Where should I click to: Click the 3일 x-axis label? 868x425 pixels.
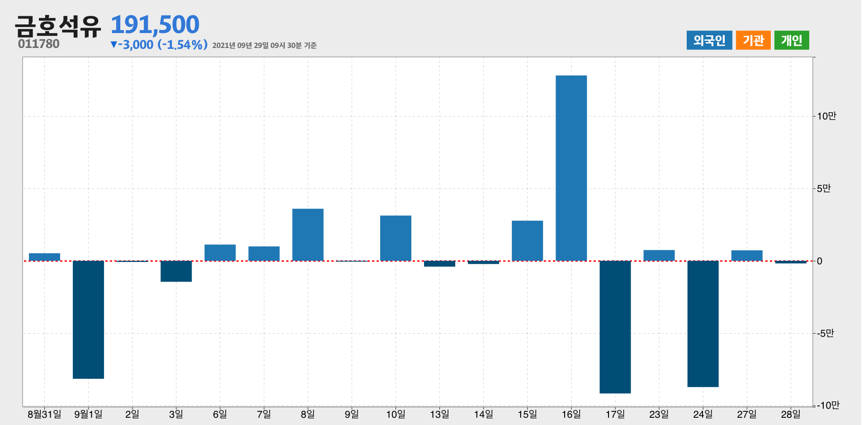176,414
